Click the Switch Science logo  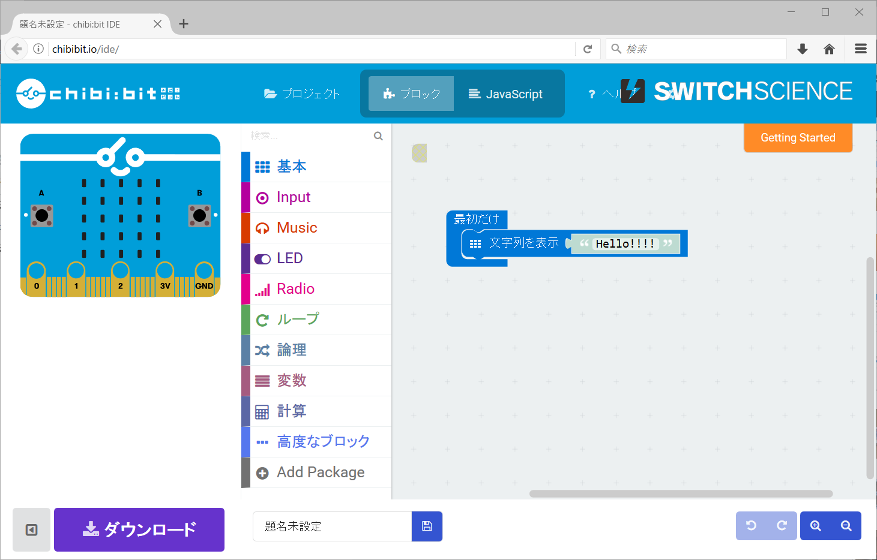(x=737, y=91)
